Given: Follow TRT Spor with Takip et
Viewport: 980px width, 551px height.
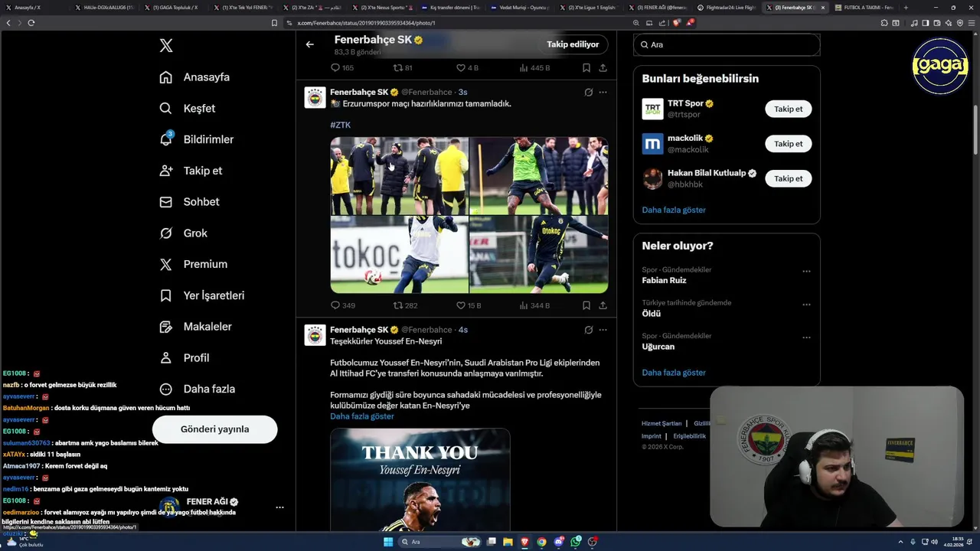Looking at the screenshot, I should (788, 109).
